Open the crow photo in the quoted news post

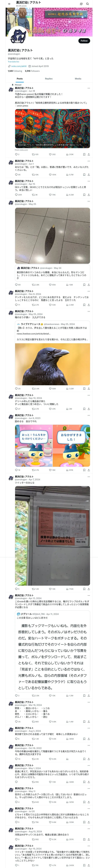pos(52,364)
